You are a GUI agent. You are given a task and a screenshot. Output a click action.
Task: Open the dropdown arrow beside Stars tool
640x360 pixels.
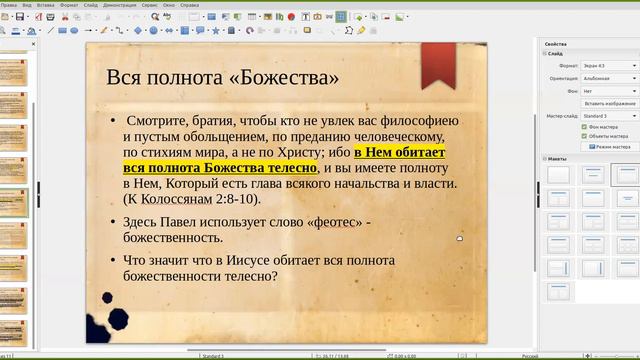[223, 31]
